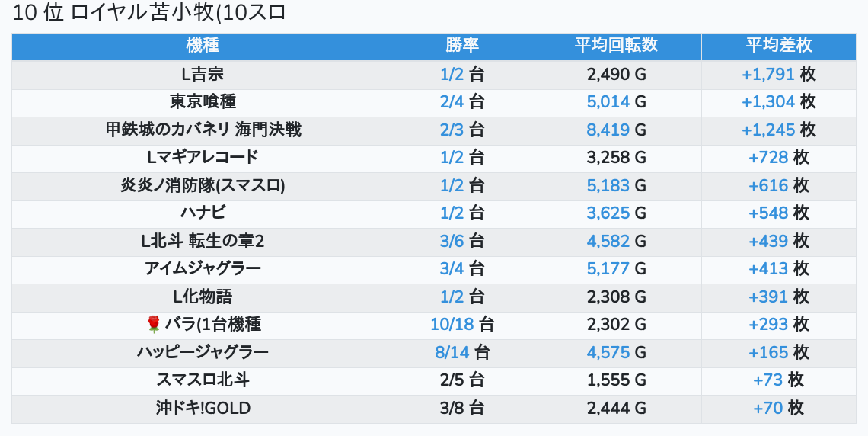Select the 東京喰種 machine name
This screenshot has height=436, width=868.
tap(203, 102)
